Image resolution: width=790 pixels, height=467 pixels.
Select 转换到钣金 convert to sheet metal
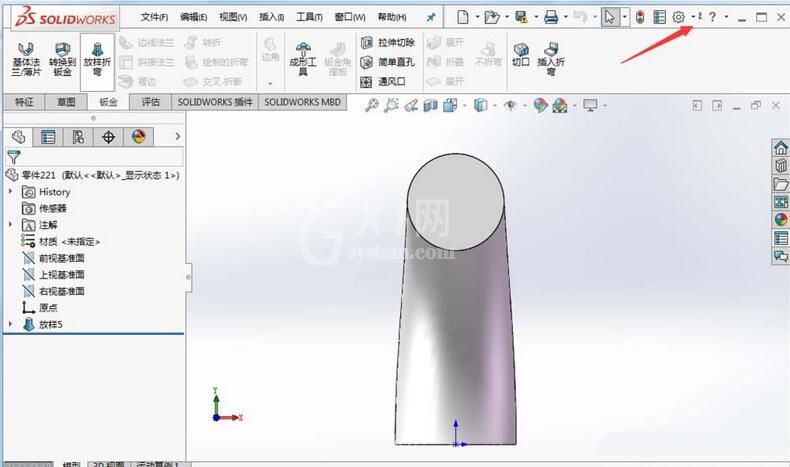(62, 59)
